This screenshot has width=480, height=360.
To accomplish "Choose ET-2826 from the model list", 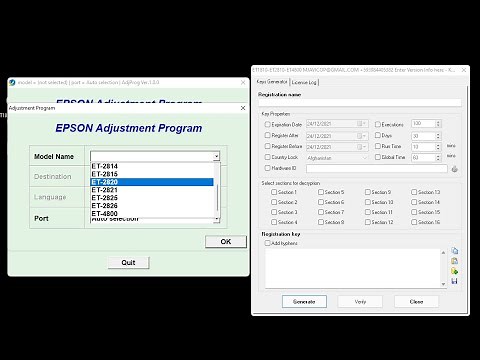I will click(152, 206).
